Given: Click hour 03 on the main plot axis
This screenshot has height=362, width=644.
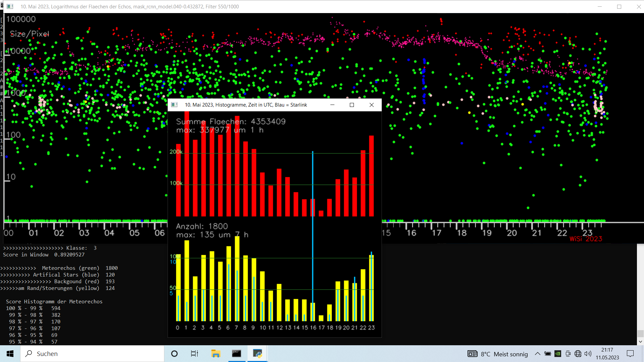Looking at the screenshot, I should pyautogui.click(x=84, y=233).
